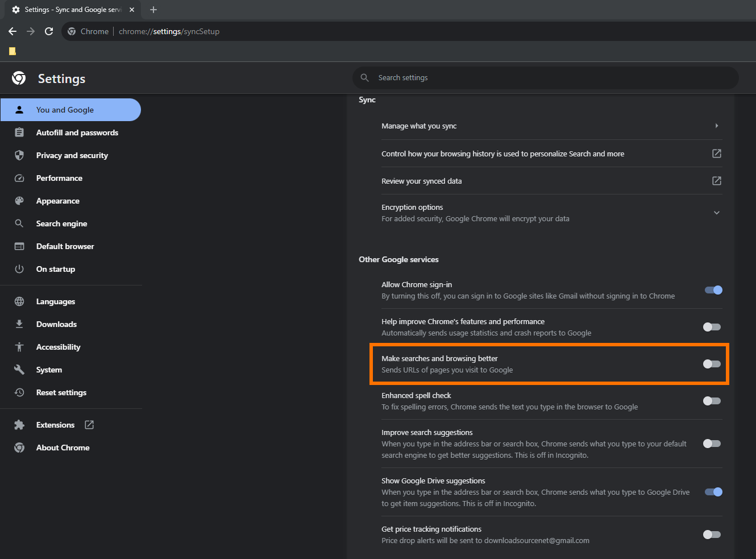Disable Show Google Drive suggestions switch

point(713,492)
